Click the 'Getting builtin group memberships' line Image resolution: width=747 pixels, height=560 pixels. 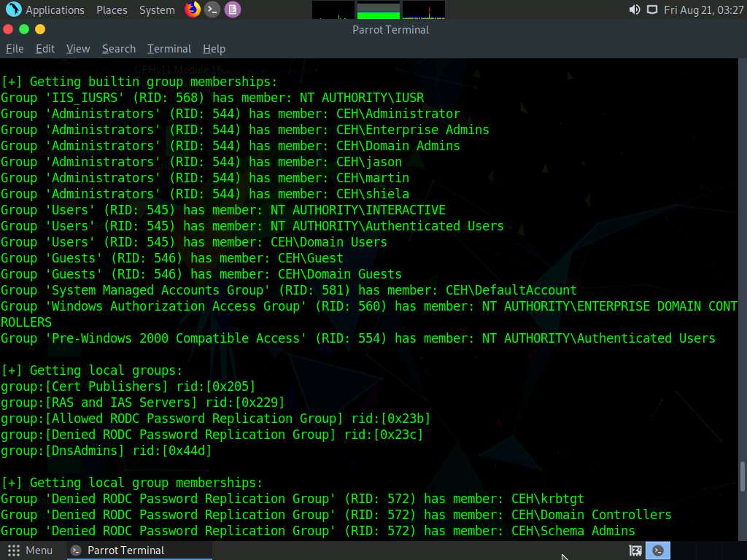click(139, 82)
